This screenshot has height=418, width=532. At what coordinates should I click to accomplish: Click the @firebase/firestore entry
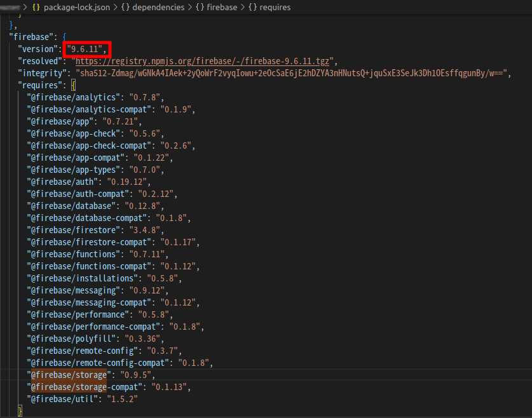click(95, 231)
